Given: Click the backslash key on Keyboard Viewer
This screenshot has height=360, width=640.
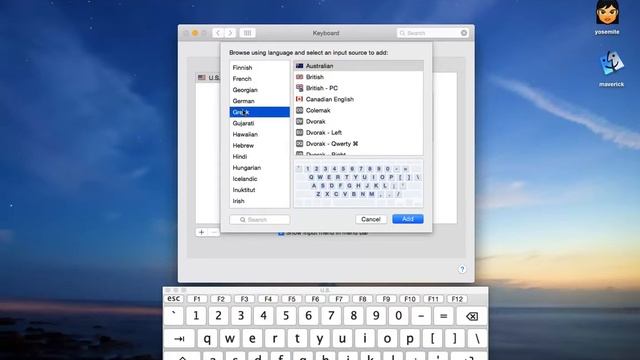Looking at the screenshot, I should coord(477,339).
